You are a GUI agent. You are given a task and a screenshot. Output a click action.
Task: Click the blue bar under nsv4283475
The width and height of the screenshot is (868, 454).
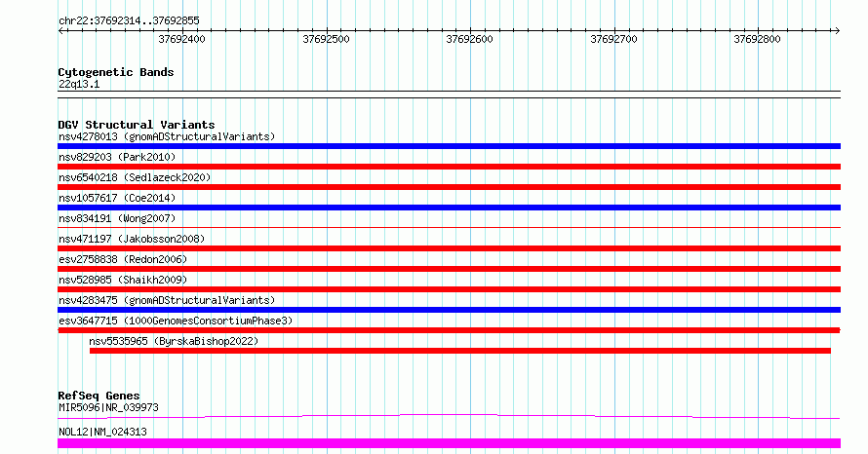pos(449,310)
